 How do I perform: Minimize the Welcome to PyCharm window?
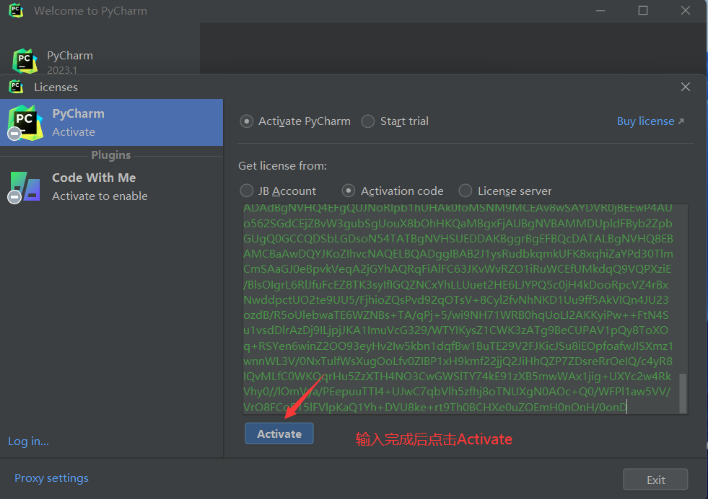coord(601,10)
